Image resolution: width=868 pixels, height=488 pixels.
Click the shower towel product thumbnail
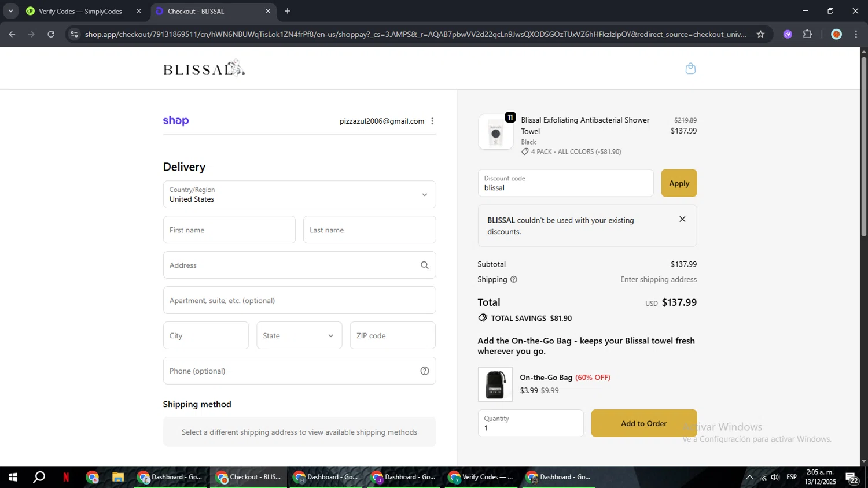click(x=495, y=132)
